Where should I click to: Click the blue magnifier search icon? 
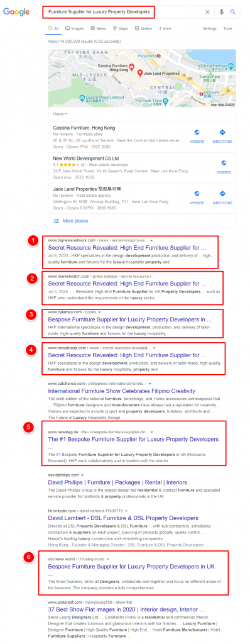click(233, 12)
